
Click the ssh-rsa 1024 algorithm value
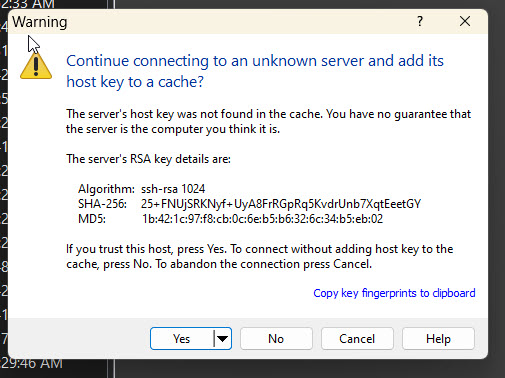tap(173, 189)
